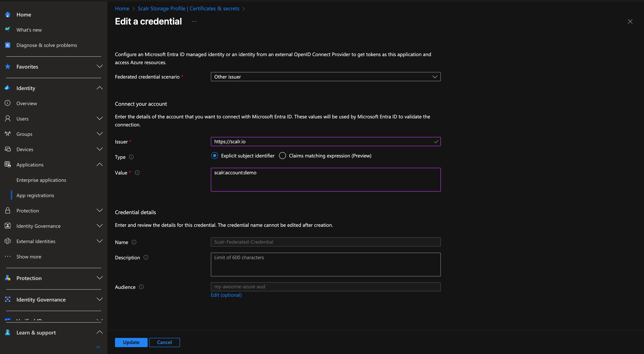The width and height of the screenshot is (644, 354).
Task: Go to App registrations
Action: point(35,195)
